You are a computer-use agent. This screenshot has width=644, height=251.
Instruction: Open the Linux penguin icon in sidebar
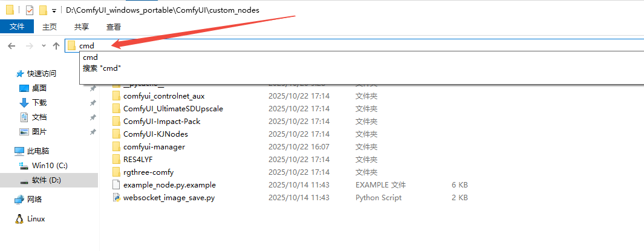tap(19, 219)
